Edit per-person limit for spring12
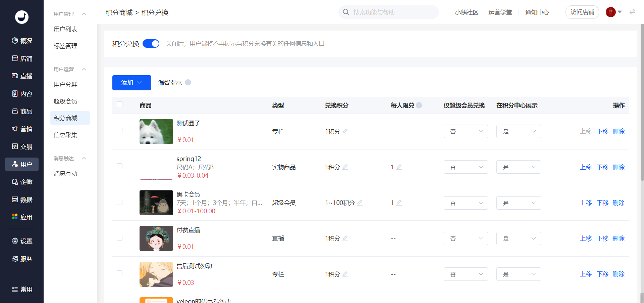Screen dimensions: 644x303 [x=399, y=167]
